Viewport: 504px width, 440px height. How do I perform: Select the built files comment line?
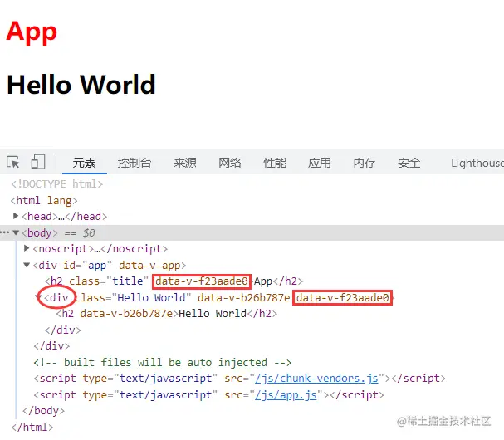pos(162,362)
